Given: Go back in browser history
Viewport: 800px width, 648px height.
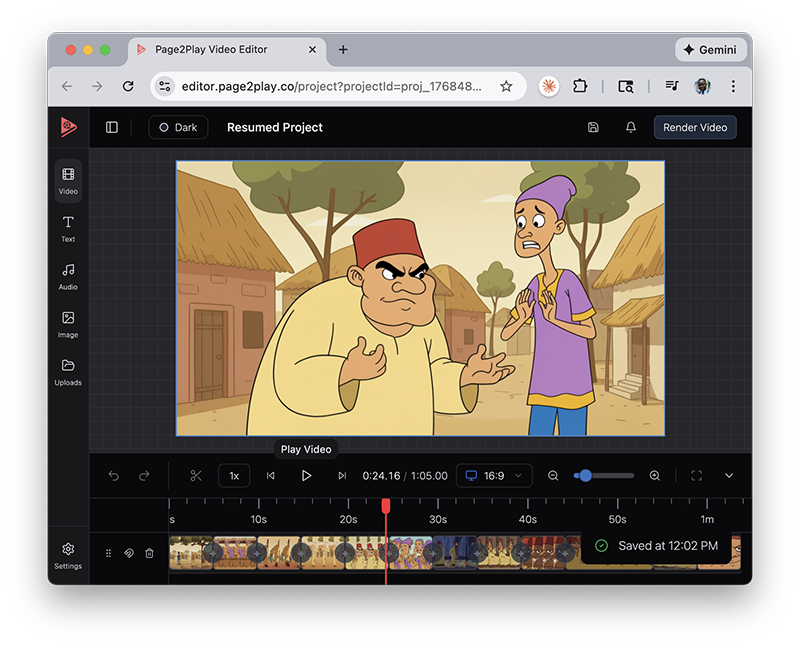Looking at the screenshot, I should click(x=67, y=86).
